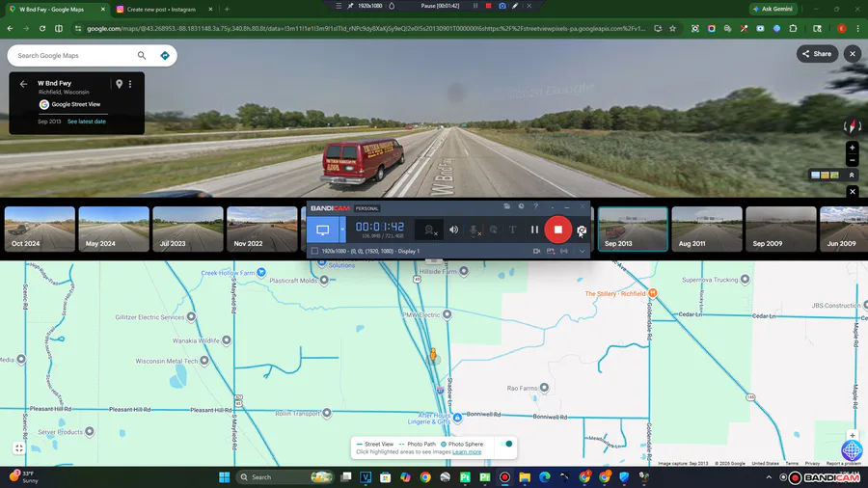
Task: Select the May 2024 Street View thumbnail
Action: [114, 230]
